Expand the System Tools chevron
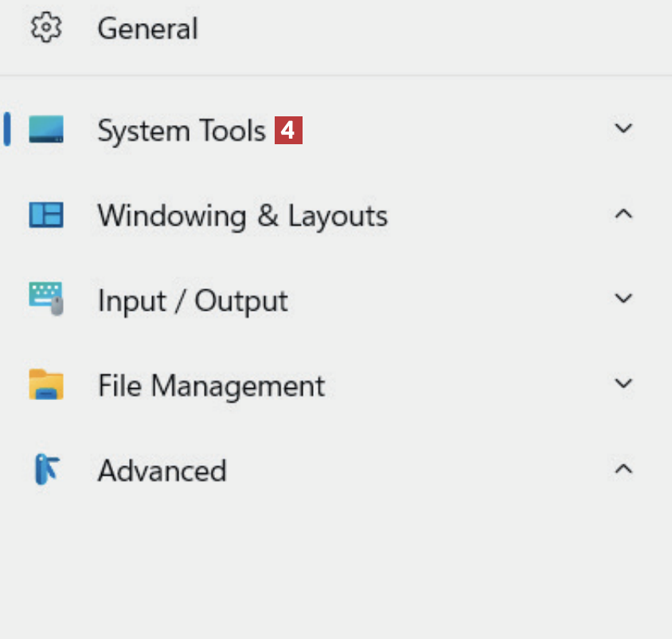Screen dimensions: 672x639 [623, 128]
